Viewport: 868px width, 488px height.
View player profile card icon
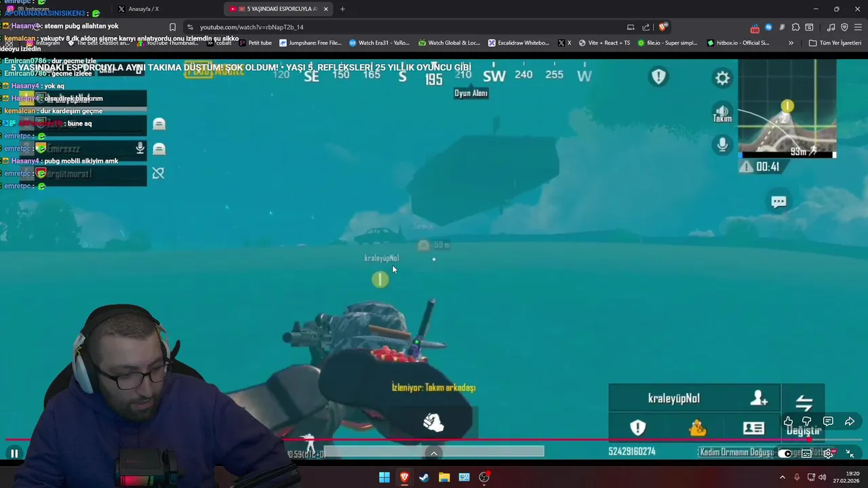click(753, 428)
